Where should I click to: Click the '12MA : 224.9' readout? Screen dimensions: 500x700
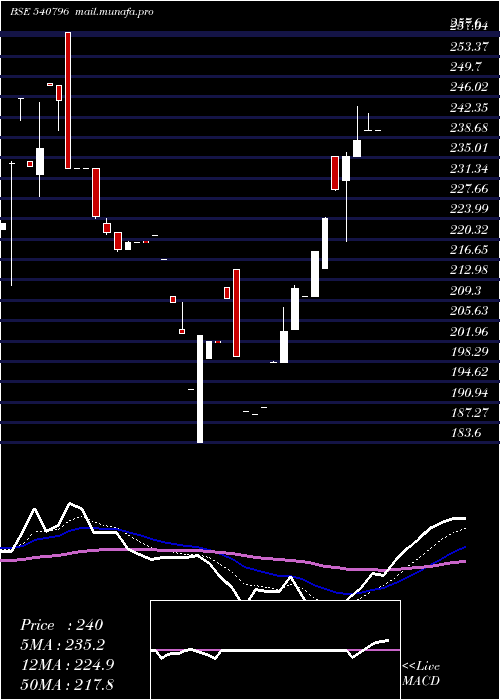[67, 665]
